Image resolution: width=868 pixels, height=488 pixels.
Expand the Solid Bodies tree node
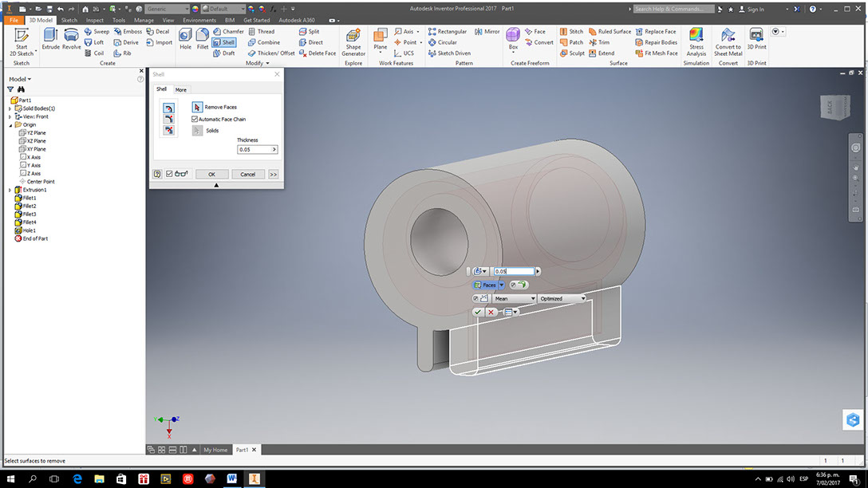(x=10, y=108)
